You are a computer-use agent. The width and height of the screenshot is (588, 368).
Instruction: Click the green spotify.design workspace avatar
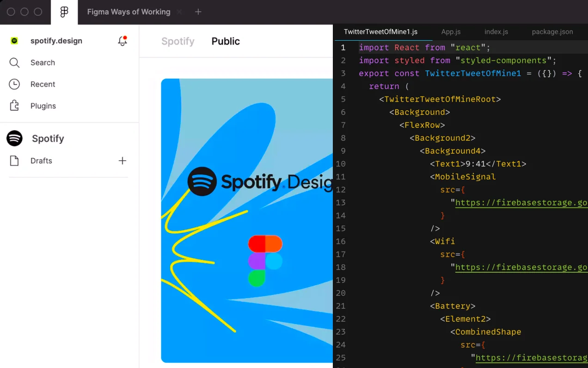pyautogui.click(x=14, y=41)
